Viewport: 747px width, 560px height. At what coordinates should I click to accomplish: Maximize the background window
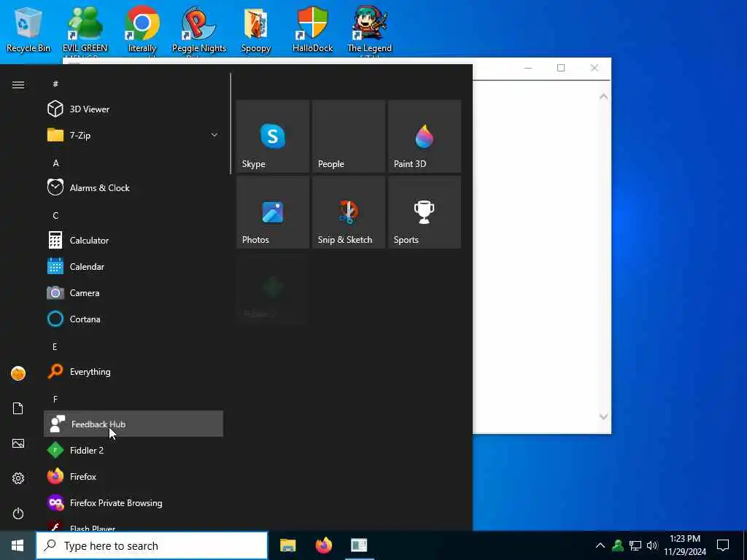(x=561, y=68)
